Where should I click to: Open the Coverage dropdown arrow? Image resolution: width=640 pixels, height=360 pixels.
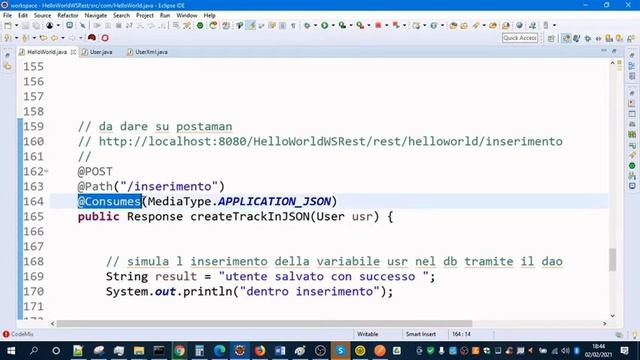(x=351, y=25)
